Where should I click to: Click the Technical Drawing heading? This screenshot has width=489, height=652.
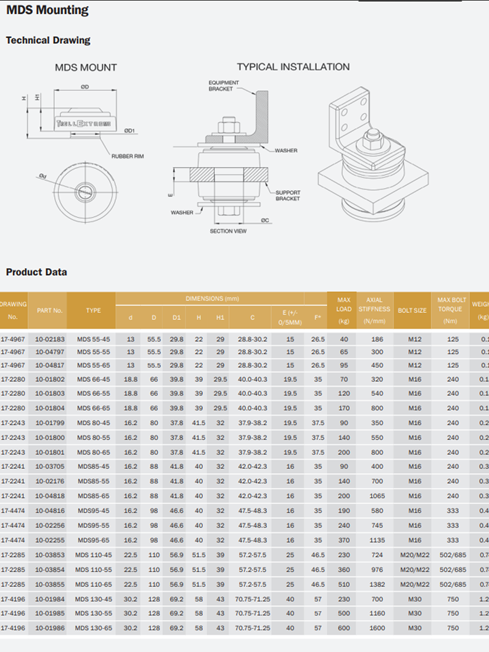(48, 40)
